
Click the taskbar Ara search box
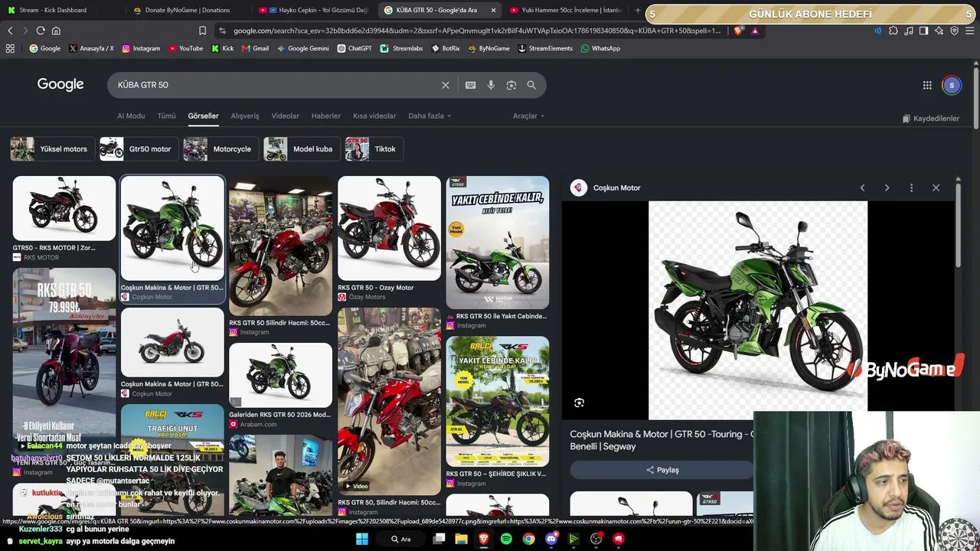(401, 540)
